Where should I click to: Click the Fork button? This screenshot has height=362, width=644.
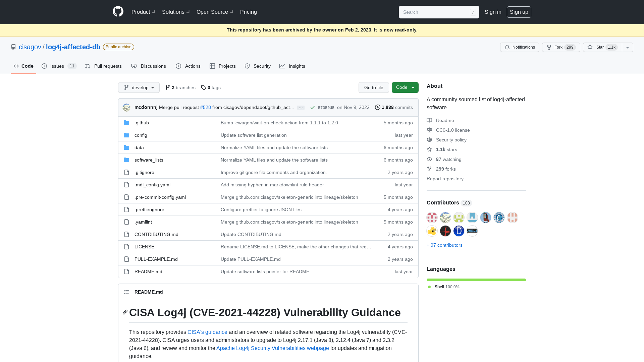pos(561,47)
